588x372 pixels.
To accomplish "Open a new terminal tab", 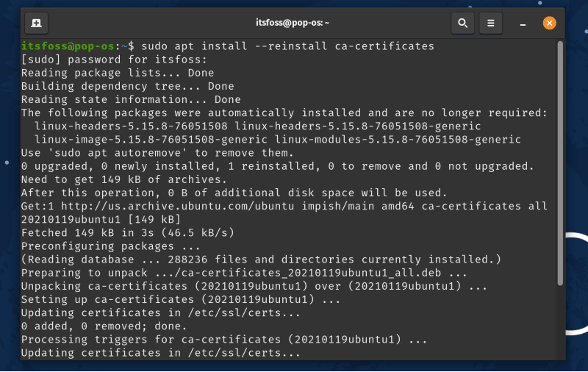I will [x=36, y=23].
